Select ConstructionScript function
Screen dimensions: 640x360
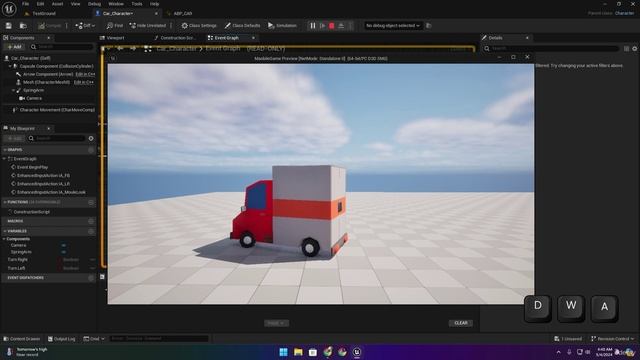tap(31, 212)
